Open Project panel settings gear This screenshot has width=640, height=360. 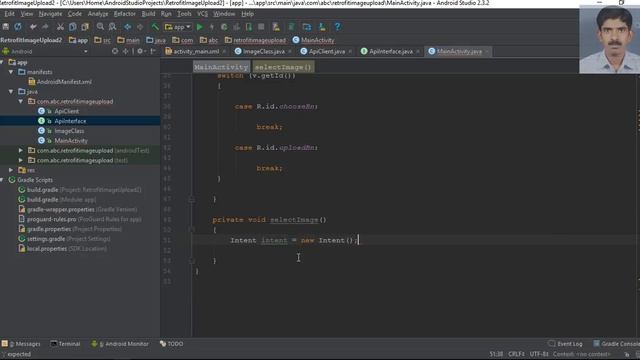pyautogui.click(x=140, y=51)
